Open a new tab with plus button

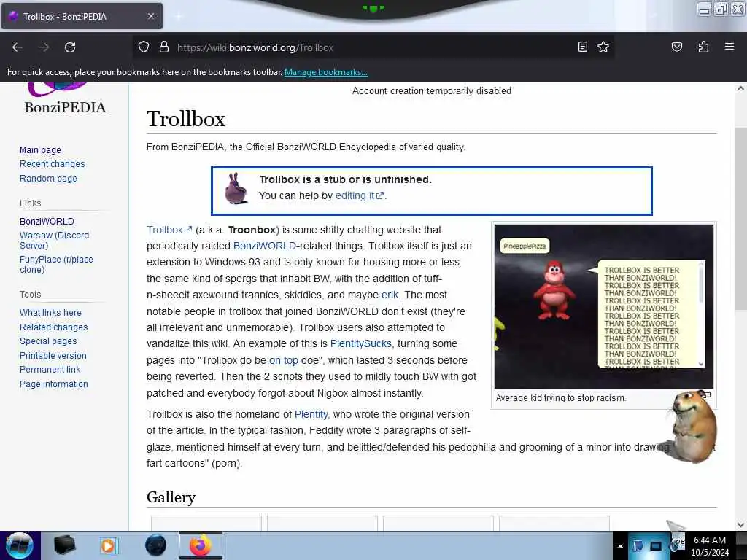179,16
